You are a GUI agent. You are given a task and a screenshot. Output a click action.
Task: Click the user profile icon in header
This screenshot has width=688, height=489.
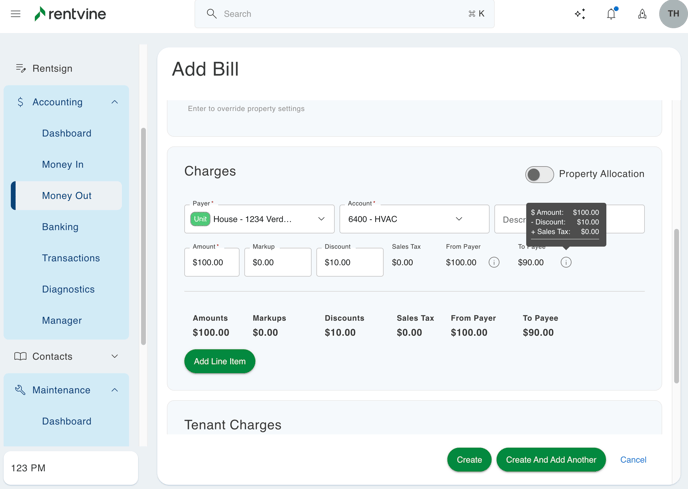pos(642,14)
